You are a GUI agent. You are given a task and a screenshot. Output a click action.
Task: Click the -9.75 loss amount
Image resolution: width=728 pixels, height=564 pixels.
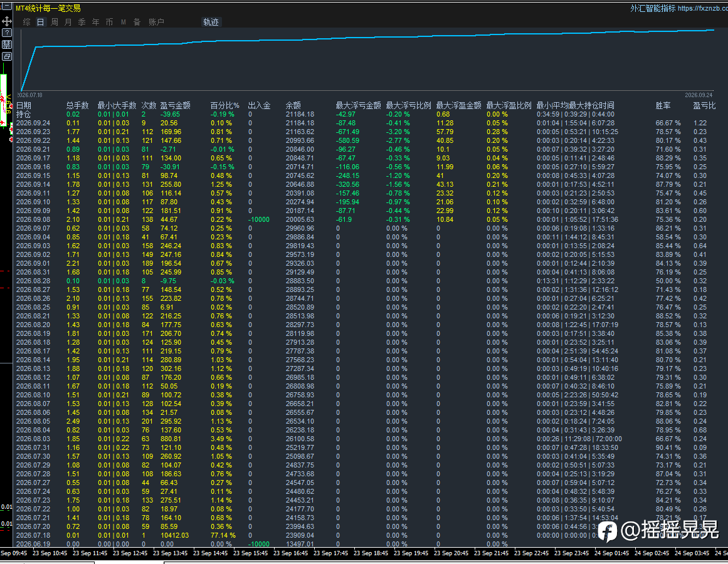[x=168, y=281]
